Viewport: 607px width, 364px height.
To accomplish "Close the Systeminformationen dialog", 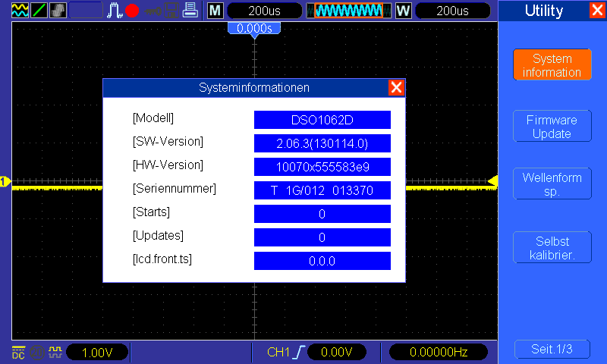I will pos(396,87).
